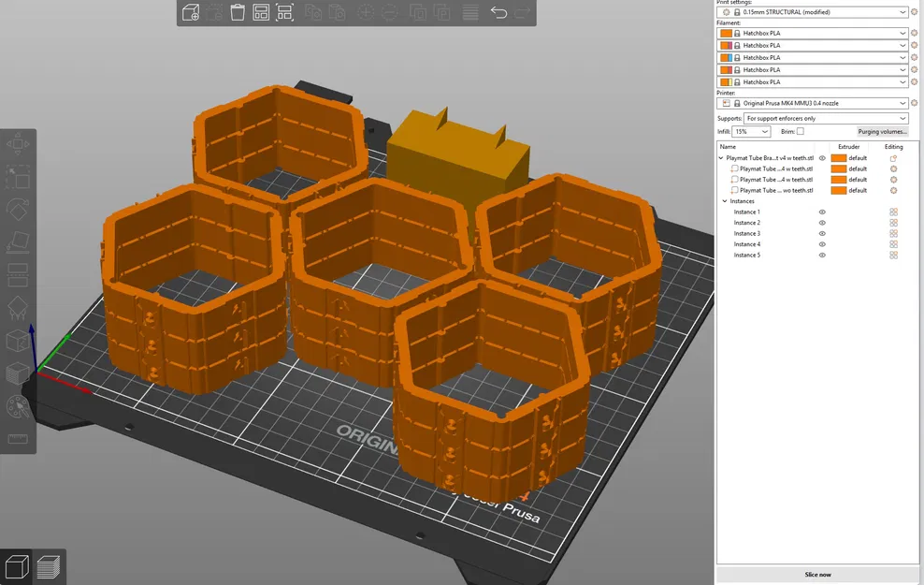Select the Paint-on supports tool
924x585 pixels.
pos(18,307)
